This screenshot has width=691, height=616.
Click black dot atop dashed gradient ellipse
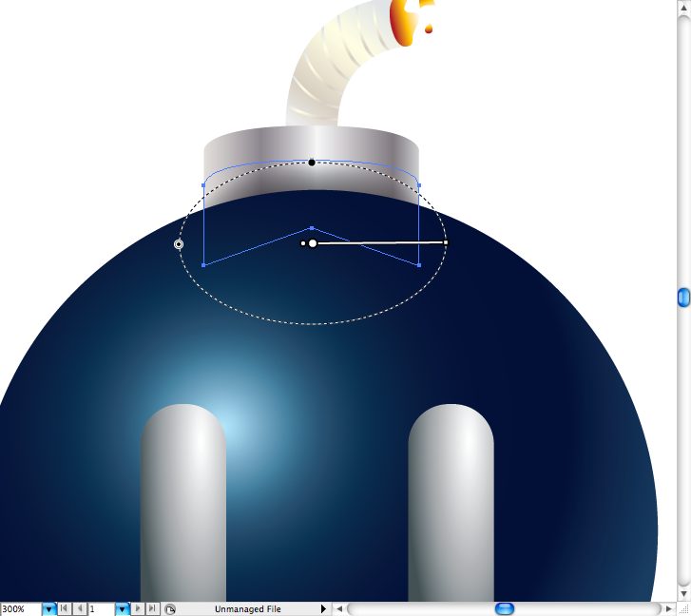click(312, 163)
